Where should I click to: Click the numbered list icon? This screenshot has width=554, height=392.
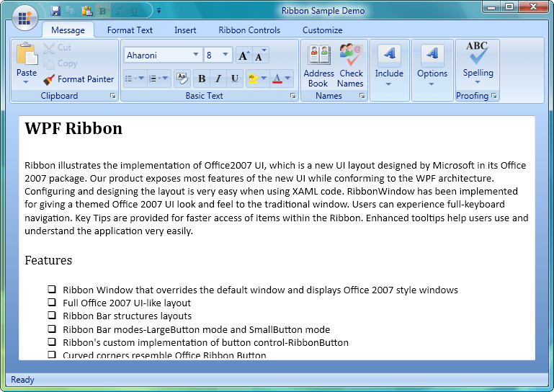[153, 79]
